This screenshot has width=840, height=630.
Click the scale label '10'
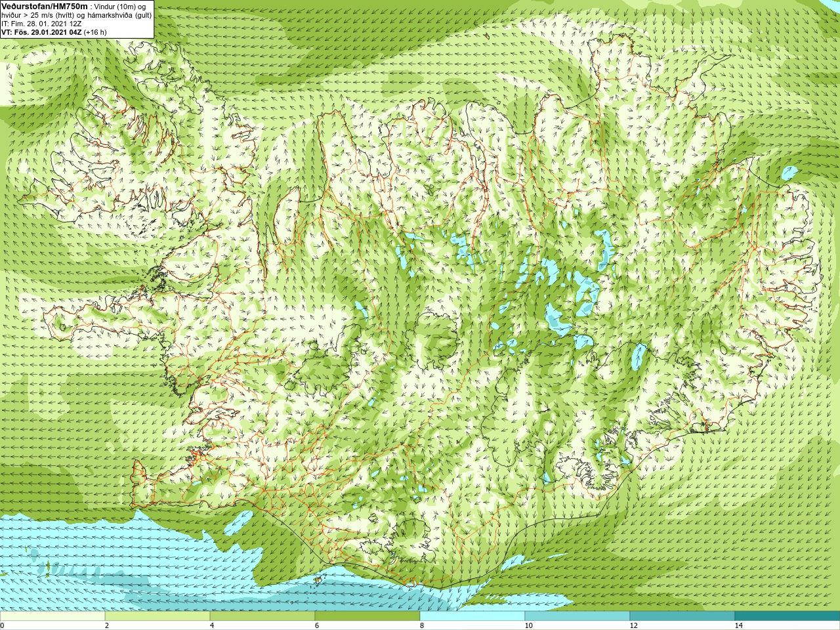(x=528, y=625)
